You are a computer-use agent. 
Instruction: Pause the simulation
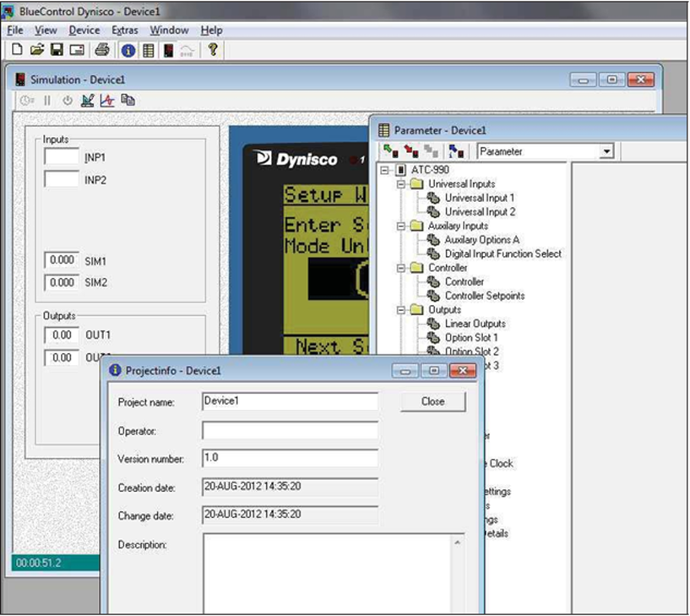[x=47, y=101]
